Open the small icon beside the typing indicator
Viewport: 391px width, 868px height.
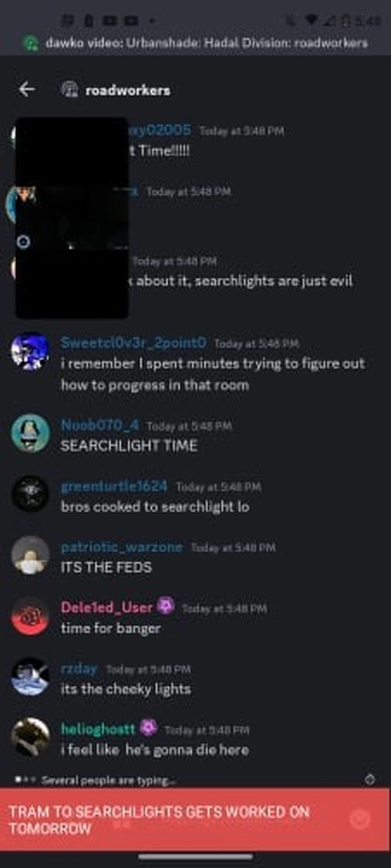(x=369, y=779)
